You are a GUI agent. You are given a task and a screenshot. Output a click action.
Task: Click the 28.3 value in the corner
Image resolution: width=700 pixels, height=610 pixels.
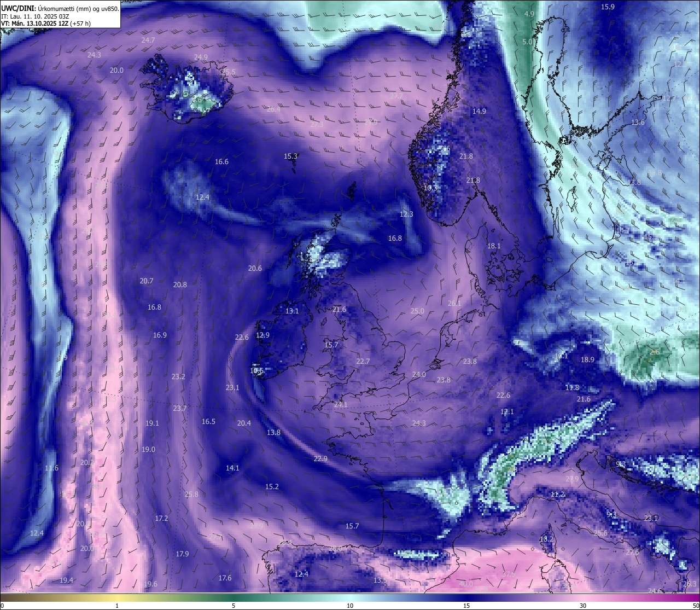(690, 584)
